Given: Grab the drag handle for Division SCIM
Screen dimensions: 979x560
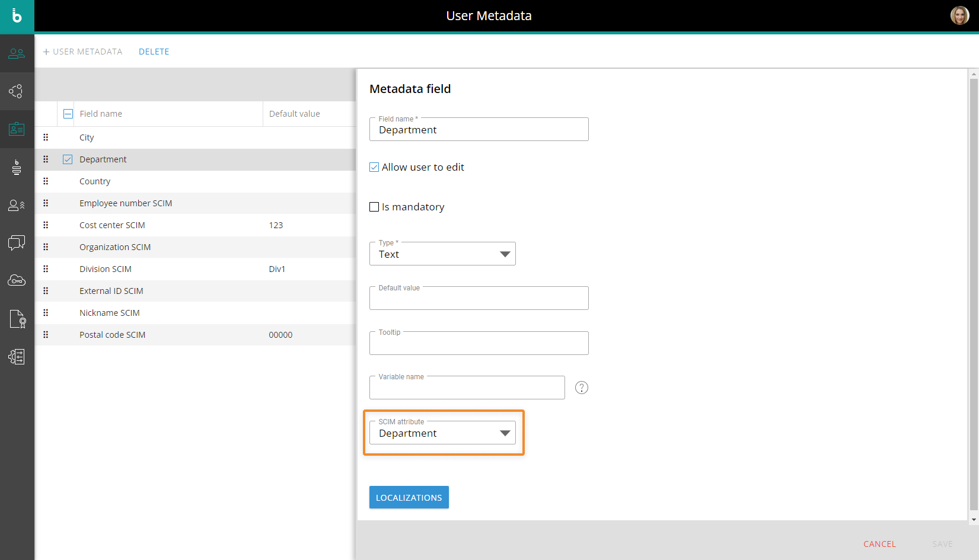Looking at the screenshot, I should tap(46, 269).
